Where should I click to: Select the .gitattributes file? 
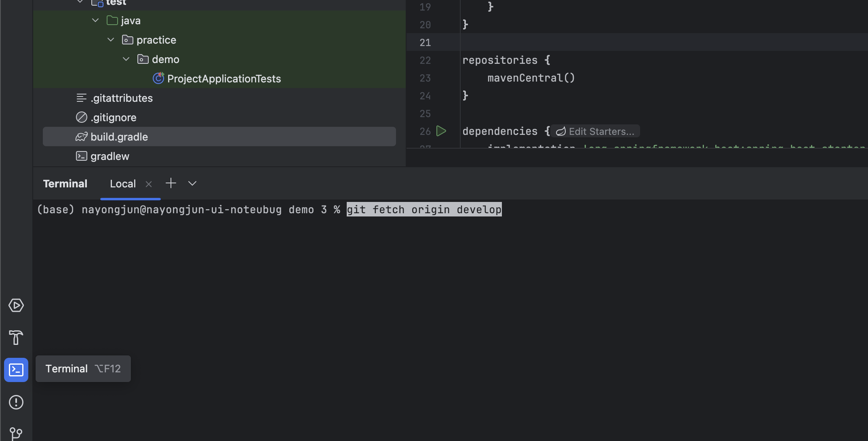click(121, 98)
